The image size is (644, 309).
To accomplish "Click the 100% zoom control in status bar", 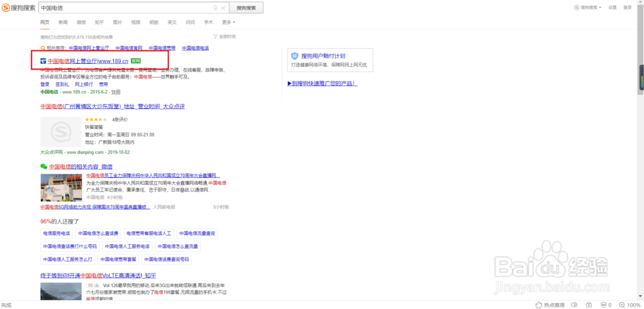I will (630, 305).
